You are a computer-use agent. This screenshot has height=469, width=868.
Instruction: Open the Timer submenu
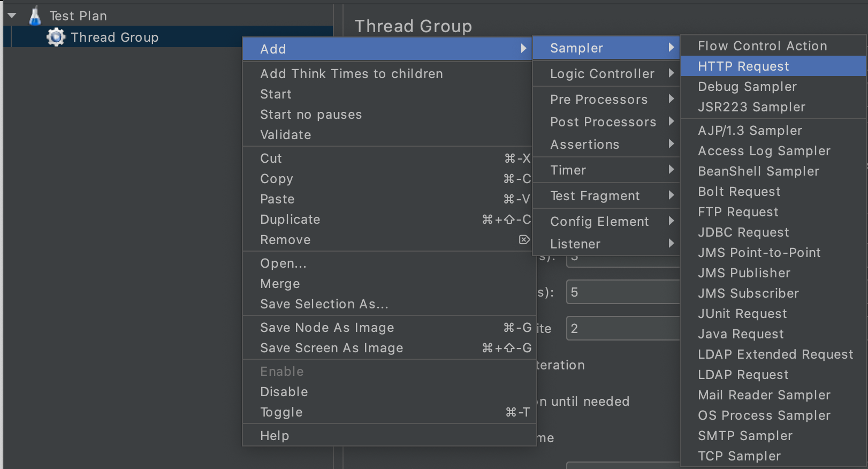(x=606, y=170)
